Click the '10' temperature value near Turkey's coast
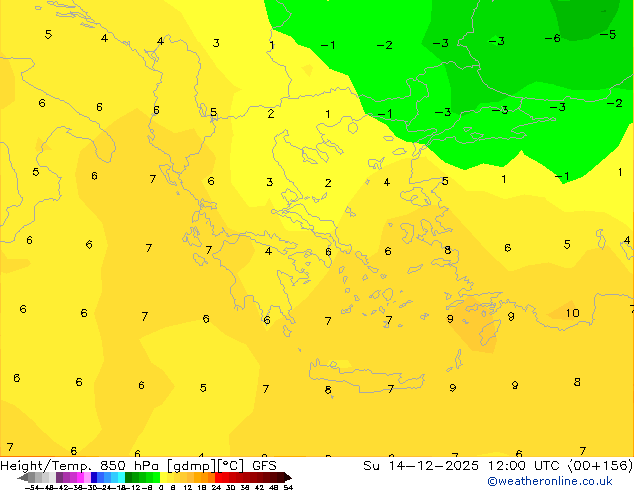 tap(572, 313)
